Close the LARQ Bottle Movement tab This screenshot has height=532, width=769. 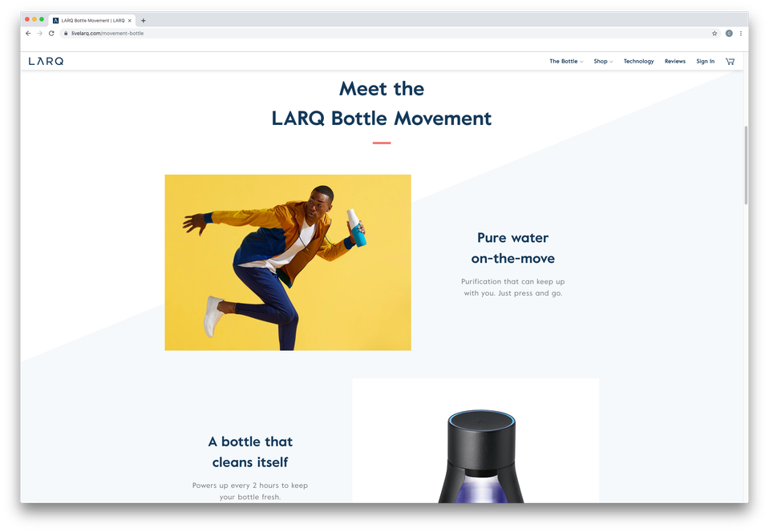(x=129, y=21)
